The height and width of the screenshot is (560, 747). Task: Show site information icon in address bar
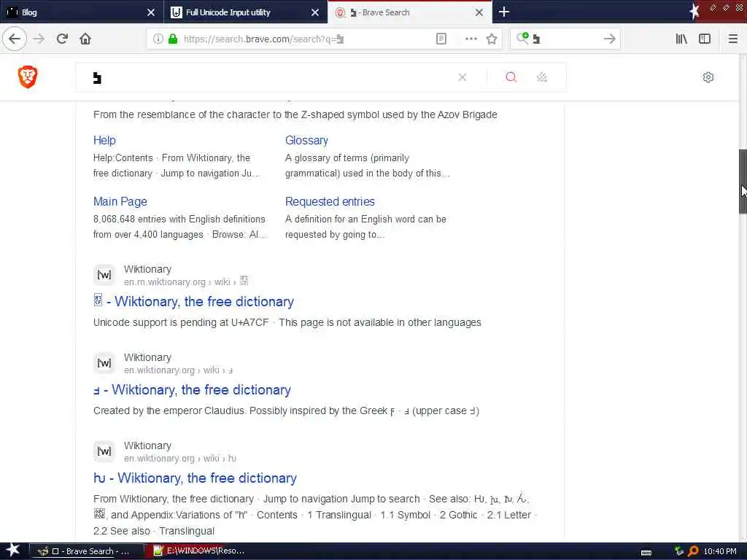pyautogui.click(x=158, y=39)
